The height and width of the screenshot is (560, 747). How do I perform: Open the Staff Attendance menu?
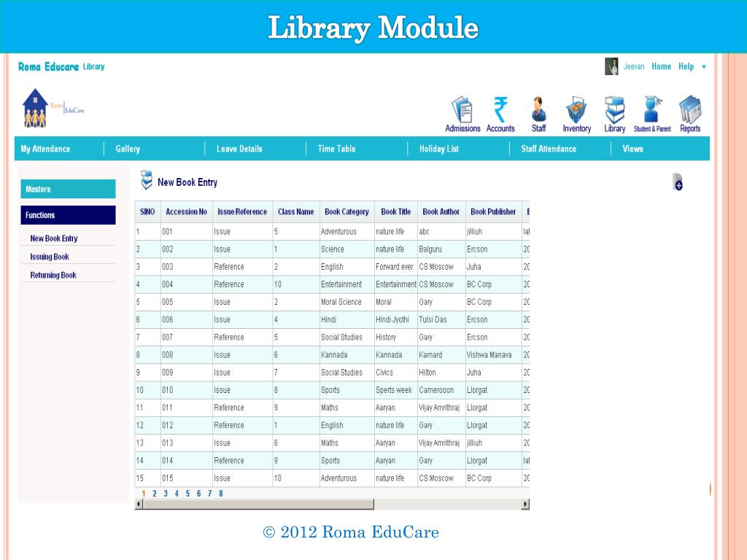pyautogui.click(x=549, y=149)
